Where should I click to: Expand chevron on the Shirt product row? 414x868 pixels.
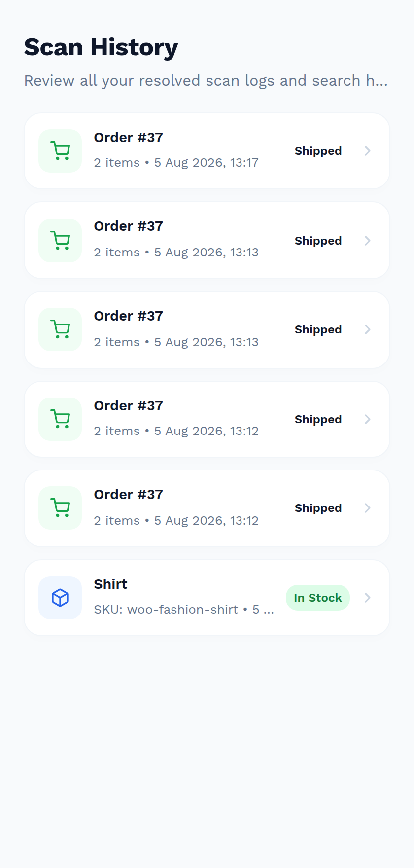pos(368,598)
